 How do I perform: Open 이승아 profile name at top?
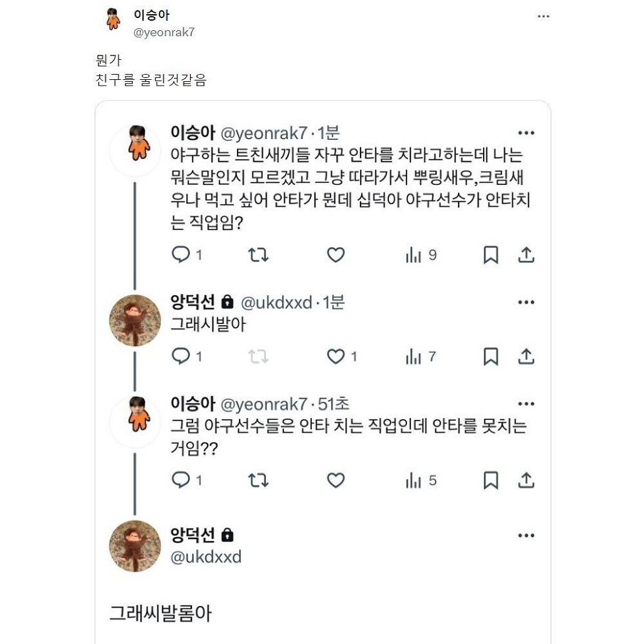pyautogui.click(x=152, y=15)
